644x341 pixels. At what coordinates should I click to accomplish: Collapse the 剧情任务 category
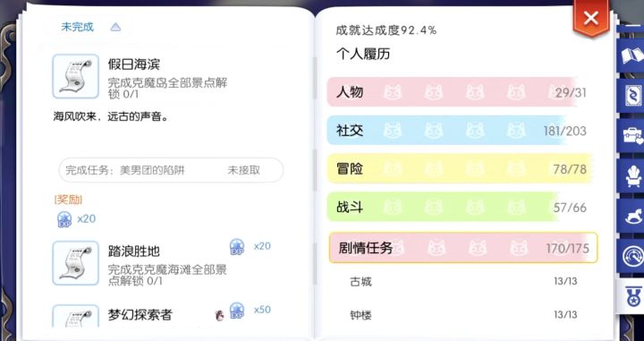(463, 248)
